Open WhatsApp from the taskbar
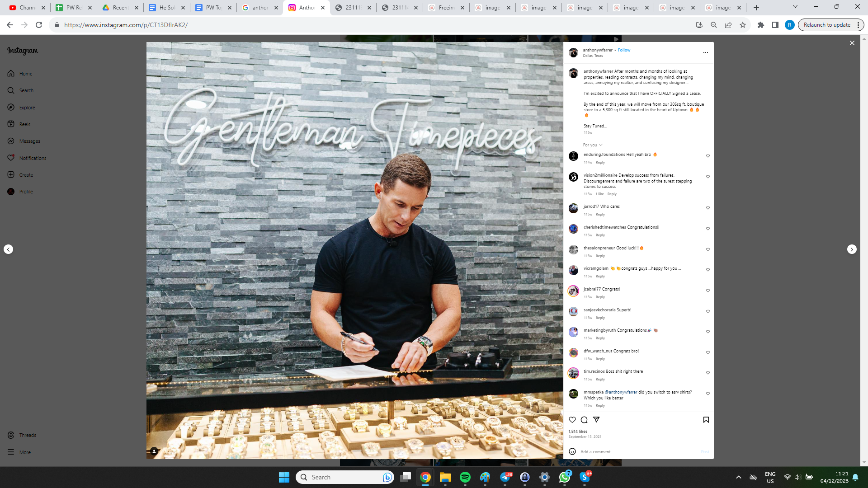Screen dimensions: 868x488 pyautogui.click(x=565, y=477)
